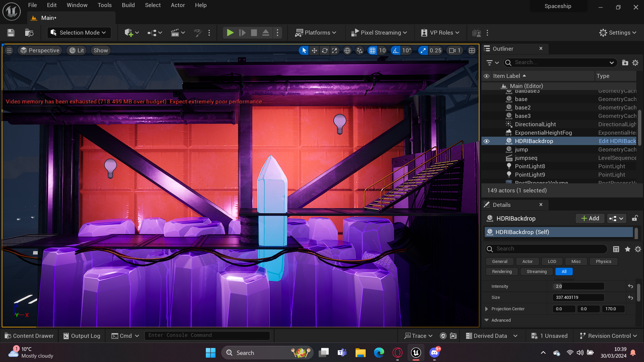Open the Edit menu
Screen dimensions: 644x362
tap(52, 5)
